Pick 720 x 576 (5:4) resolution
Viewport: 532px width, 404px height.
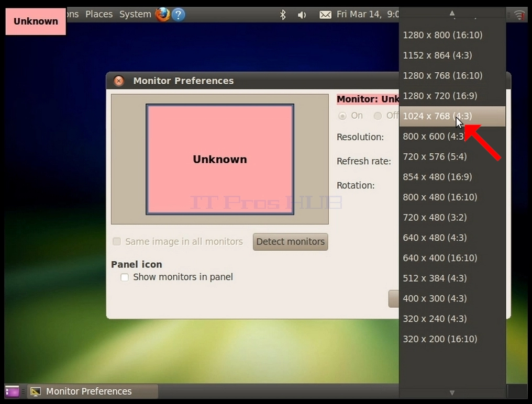pyautogui.click(x=452, y=156)
